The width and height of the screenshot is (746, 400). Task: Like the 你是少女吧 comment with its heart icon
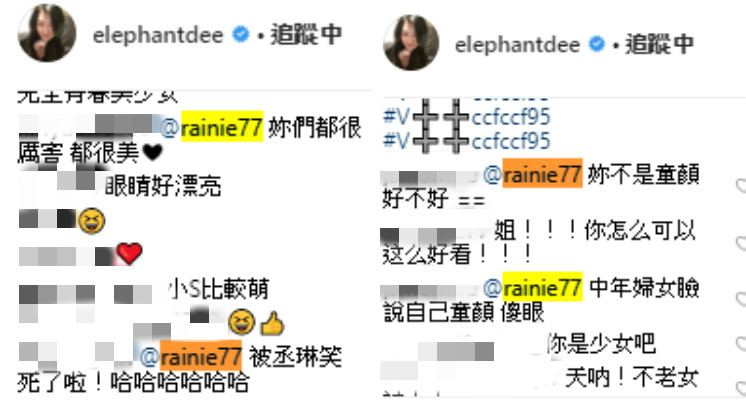tap(741, 343)
